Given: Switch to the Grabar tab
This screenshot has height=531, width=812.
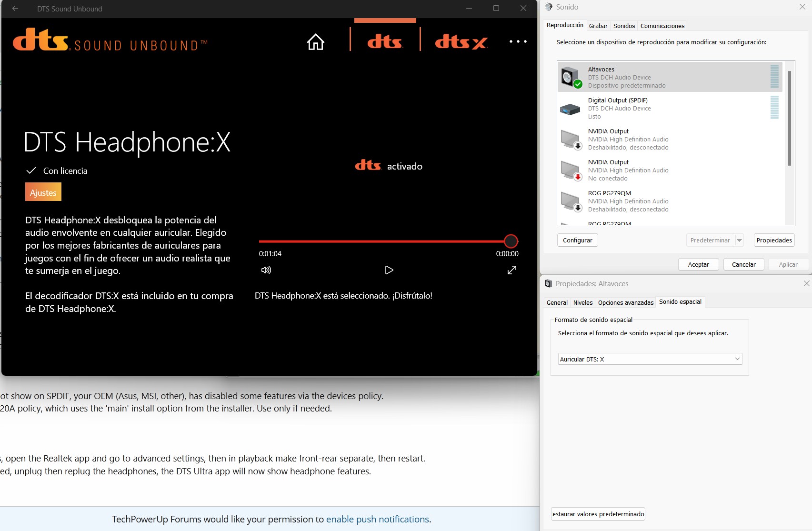Looking at the screenshot, I should pos(598,26).
